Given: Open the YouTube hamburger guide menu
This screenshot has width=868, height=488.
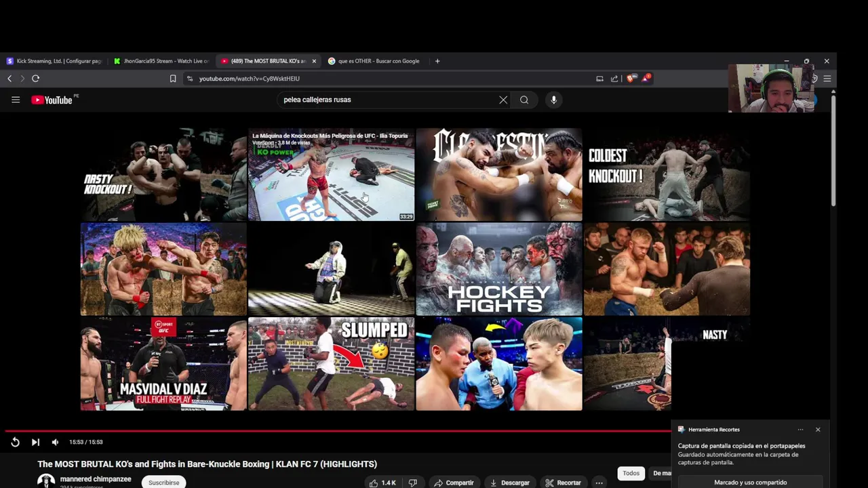Looking at the screenshot, I should [x=16, y=100].
